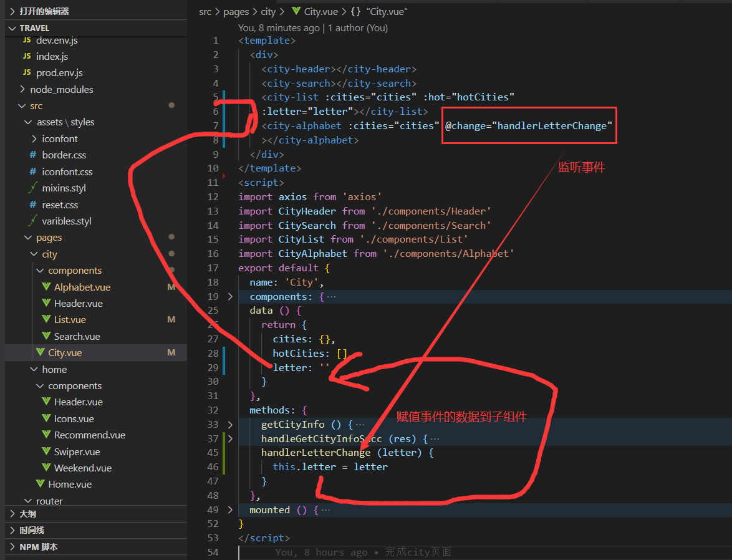Click the Vue icon of Search.vue
The width and height of the screenshot is (732, 560).
tap(46, 336)
